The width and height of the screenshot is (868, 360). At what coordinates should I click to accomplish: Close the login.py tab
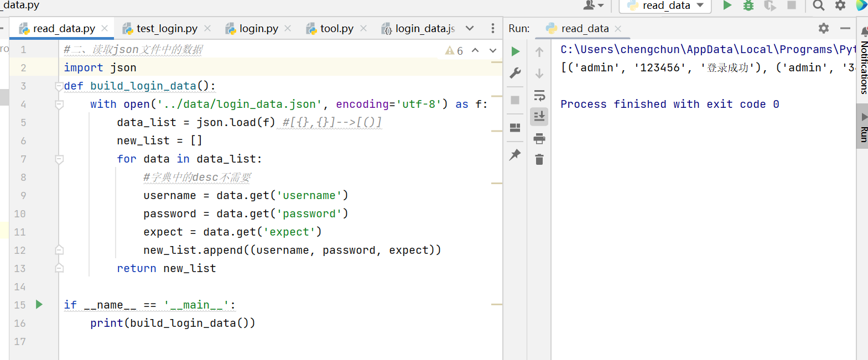pyautogui.click(x=288, y=28)
